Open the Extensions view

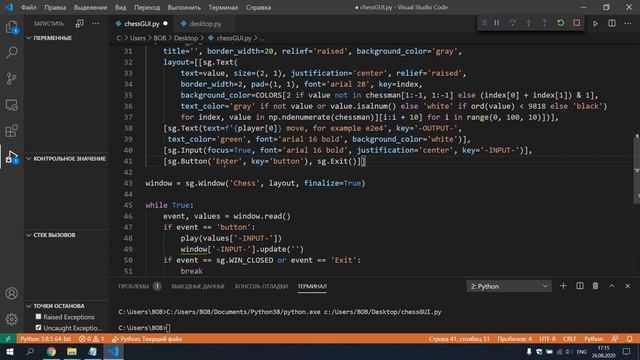click(x=11, y=131)
